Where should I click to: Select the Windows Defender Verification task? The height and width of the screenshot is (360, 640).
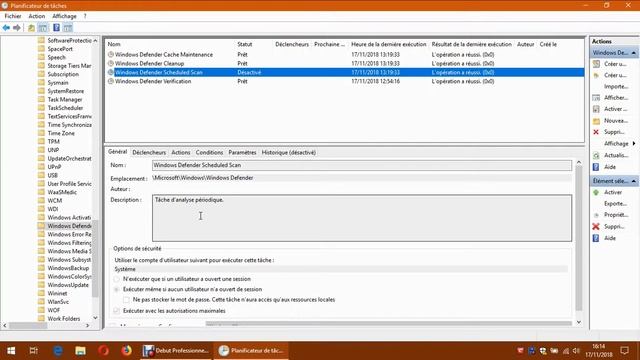pos(153,82)
